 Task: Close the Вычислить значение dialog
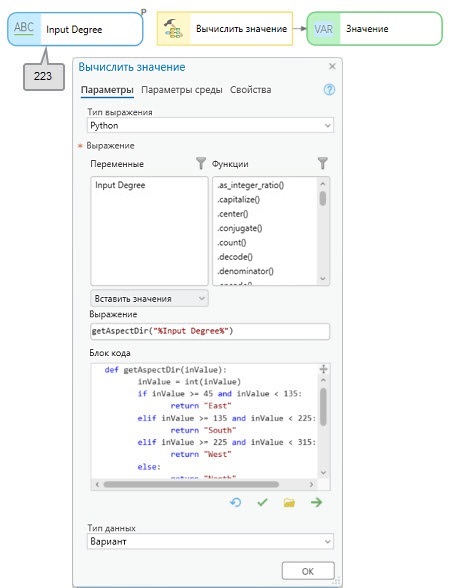tap(332, 66)
